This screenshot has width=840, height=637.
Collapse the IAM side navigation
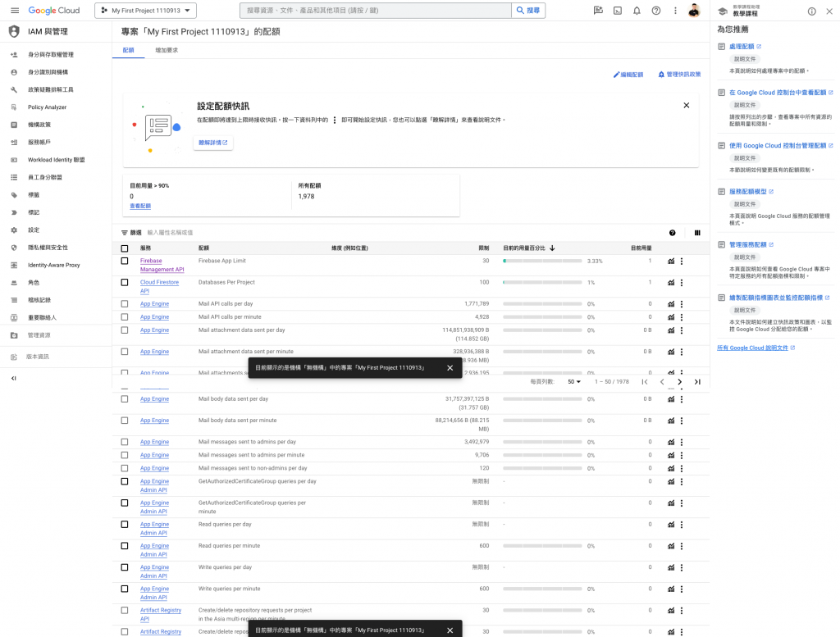pos(14,379)
